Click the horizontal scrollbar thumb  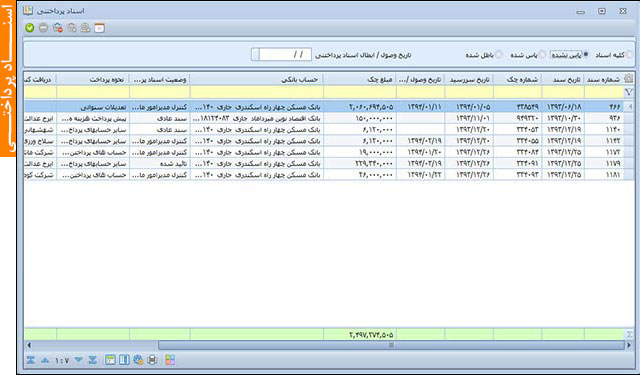(391, 345)
